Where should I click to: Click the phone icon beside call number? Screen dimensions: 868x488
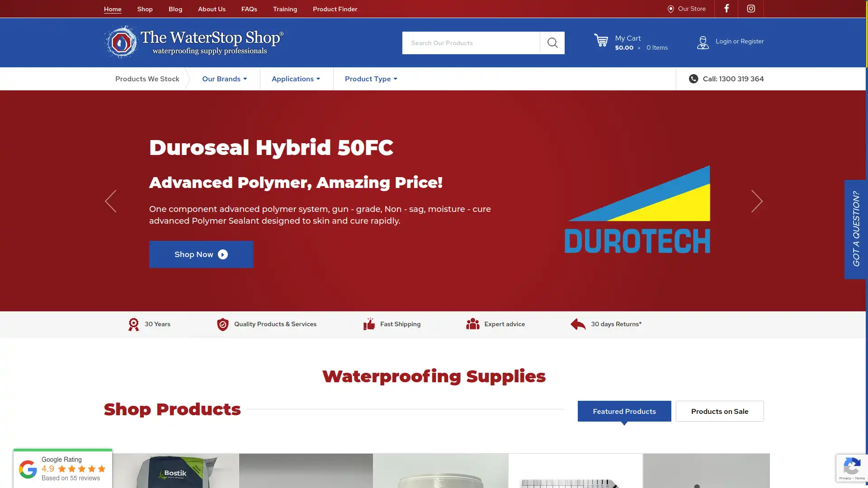click(693, 79)
